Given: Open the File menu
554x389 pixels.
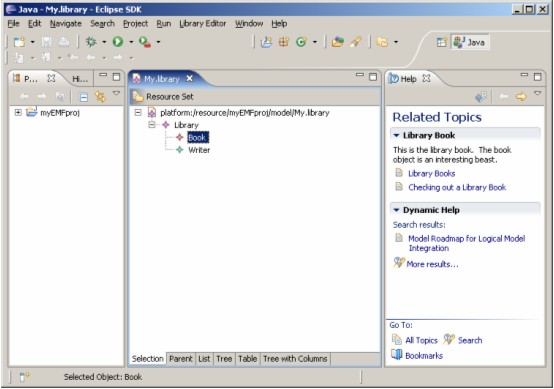Looking at the screenshot, I should pos(13,24).
